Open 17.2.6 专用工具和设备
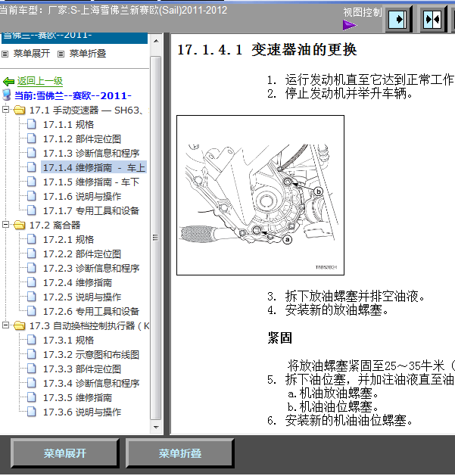This screenshot has width=455, height=476. (91, 311)
